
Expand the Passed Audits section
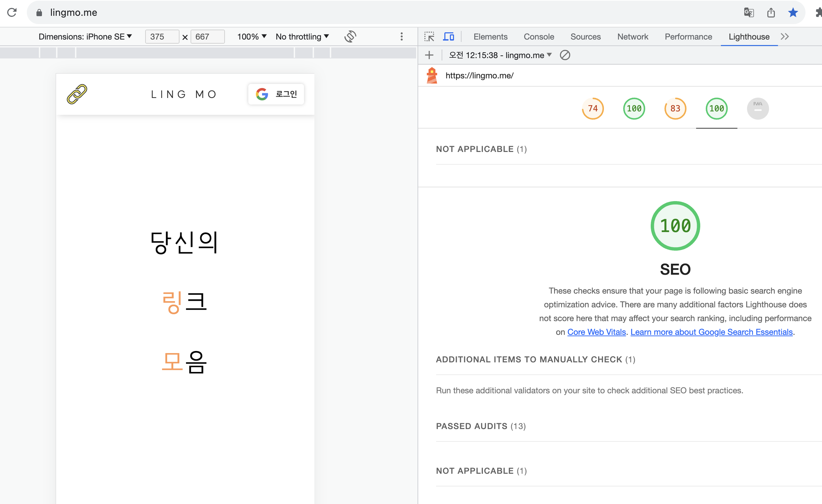pos(481,426)
